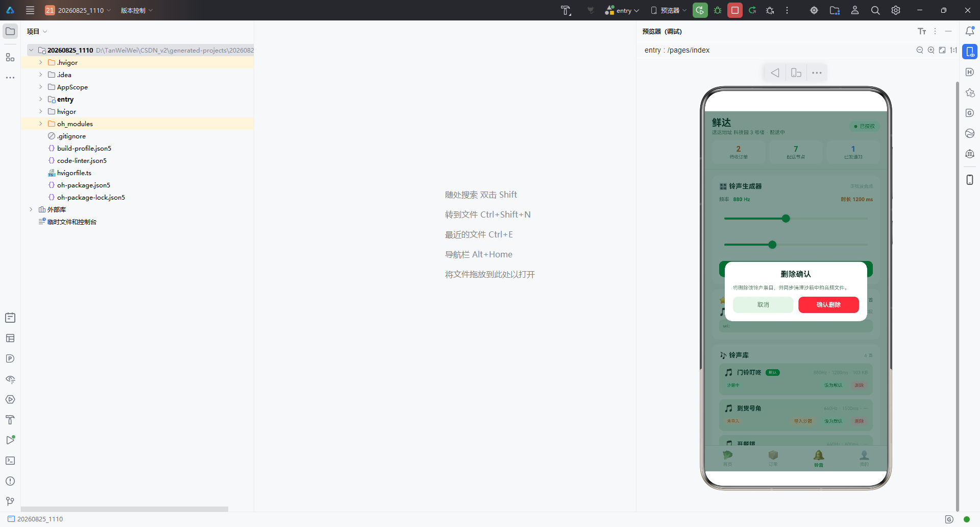The height and width of the screenshot is (527, 980).
Task: Adjust the duration slider thumb
Action: coord(772,245)
